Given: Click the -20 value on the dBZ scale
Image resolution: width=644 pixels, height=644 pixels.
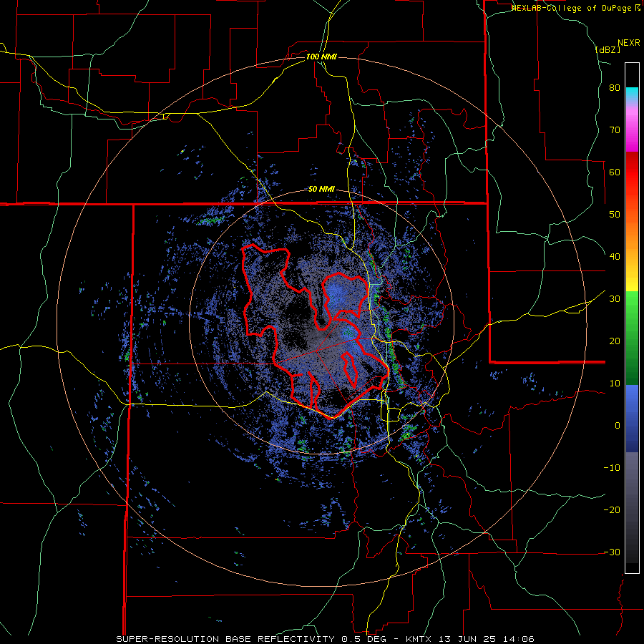Looking at the screenshot, I should [x=612, y=510].
